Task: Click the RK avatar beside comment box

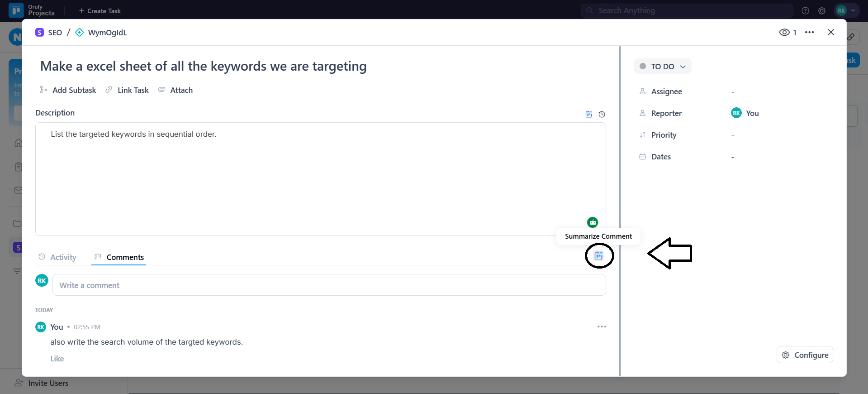Action: (42, 280)
